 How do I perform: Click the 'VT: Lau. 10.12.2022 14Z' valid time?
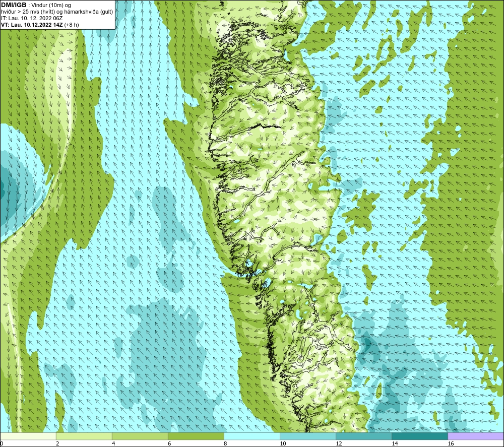pos(33,24)
